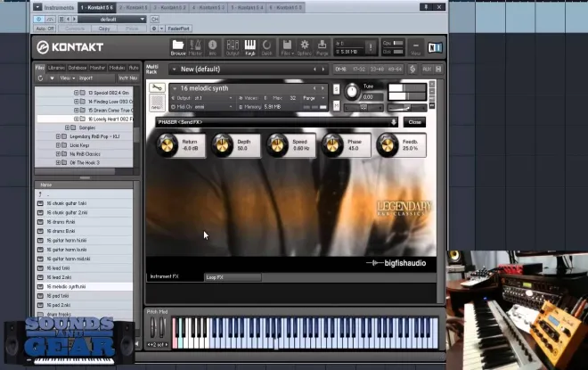Open the View dropdown in file browser
The image size is (588, 370).
click(x=68, y=78)
